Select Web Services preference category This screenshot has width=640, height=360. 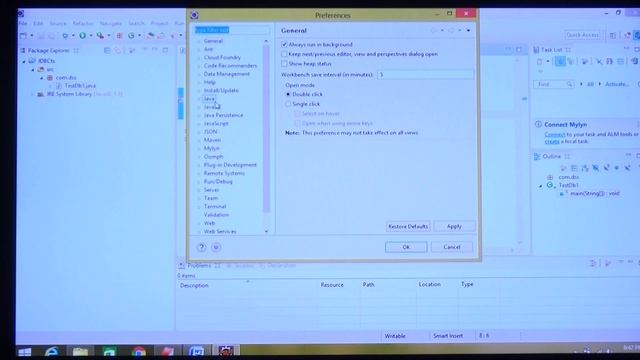pos(220,231)
